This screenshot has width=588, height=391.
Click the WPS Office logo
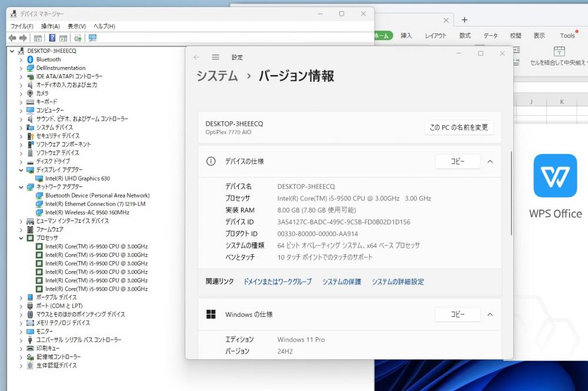tap(556, 175)
